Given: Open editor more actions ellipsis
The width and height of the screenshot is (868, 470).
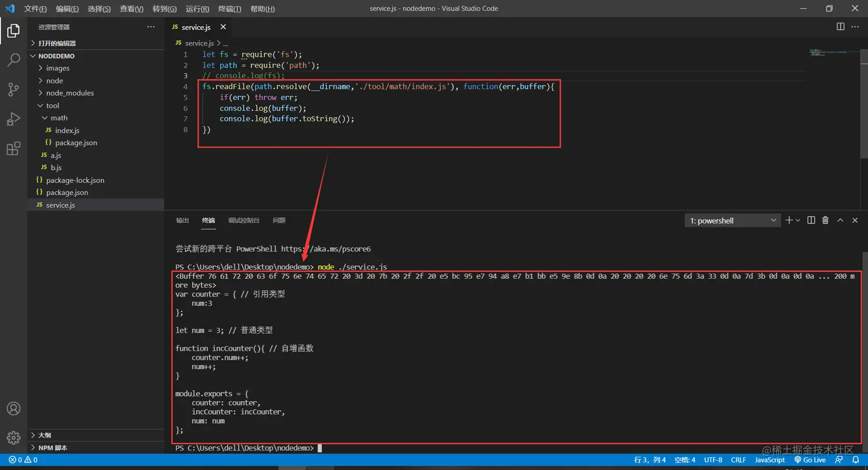Looking at the screenshot, I should click(x=855, y=26).
